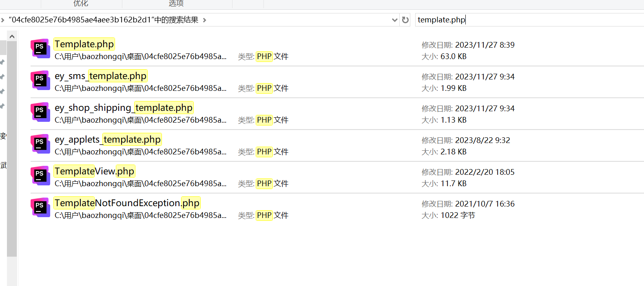Click the scroll-up arrow of navigation pane
The height and width of the screenshot is (286, 644).
pos(12,37)
